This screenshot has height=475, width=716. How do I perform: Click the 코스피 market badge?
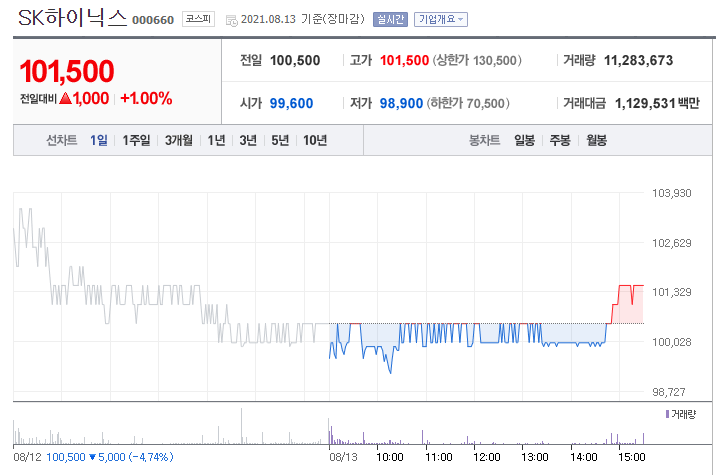click(x=198, y=19)
